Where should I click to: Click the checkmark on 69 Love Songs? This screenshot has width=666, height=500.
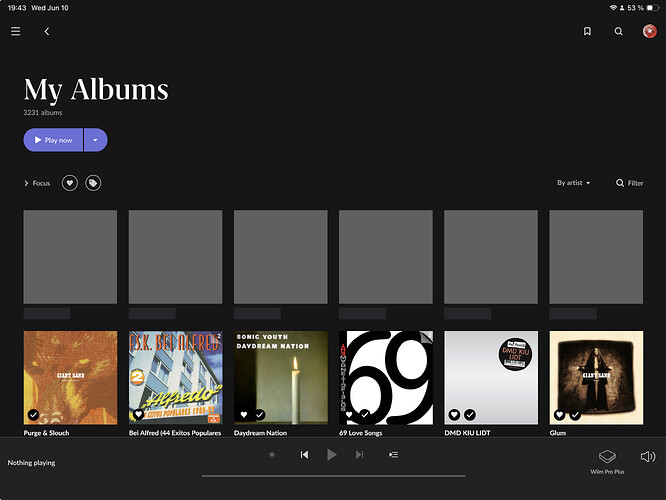click(364, 415)
